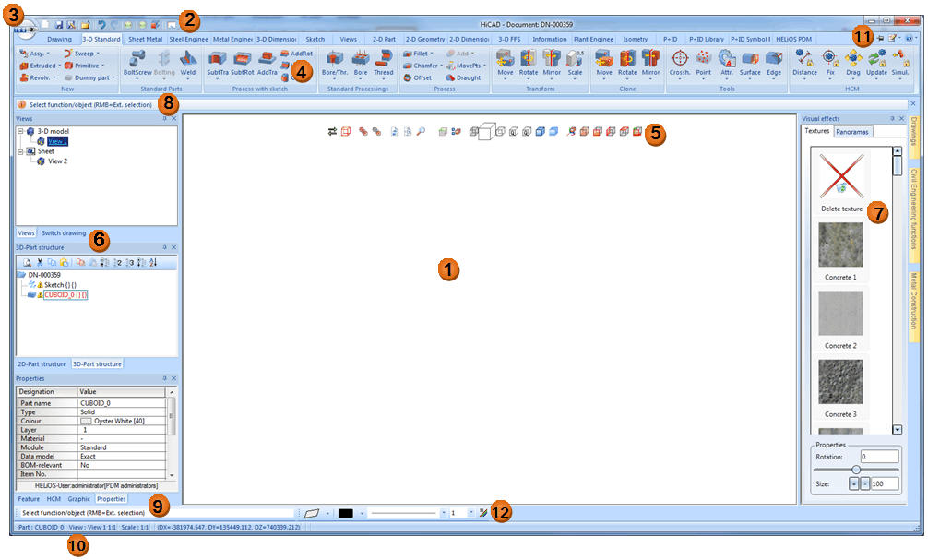The width and height of the screenshot is (928, 560).
Task: Switch to the Panoramas tab
Action: click(x=852, y=132)
